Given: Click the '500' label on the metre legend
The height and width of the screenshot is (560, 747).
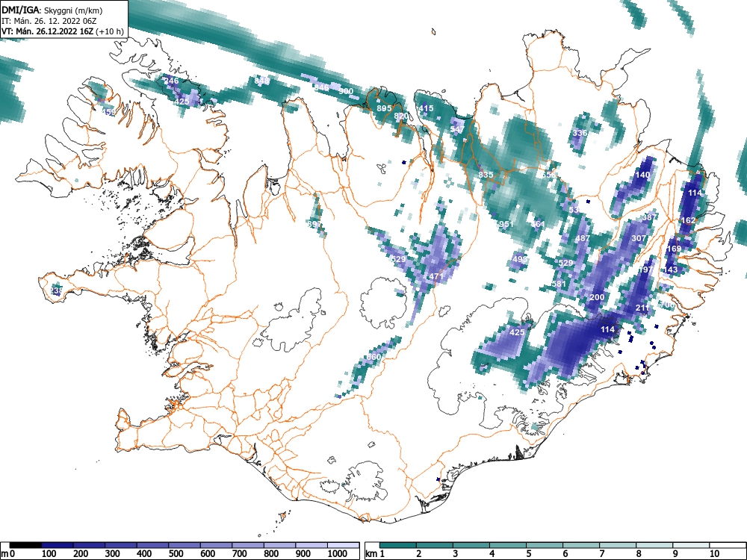Looking at the screenshot, I should (x=177, y=554).
